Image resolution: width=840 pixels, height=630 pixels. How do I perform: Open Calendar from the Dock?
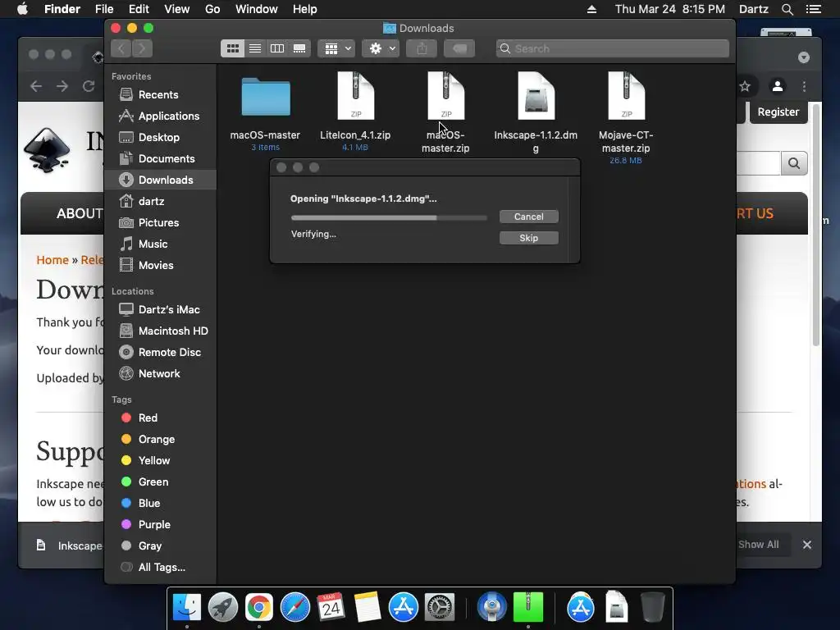point(331,607)
